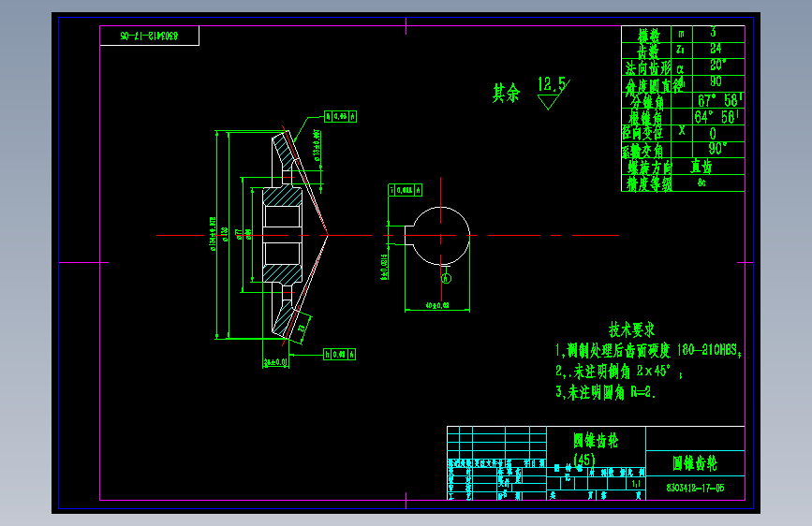The width and height of the screenshot is (812, 526).
Task: Click the datum A circle under the bore
Action: click(446, 279)
